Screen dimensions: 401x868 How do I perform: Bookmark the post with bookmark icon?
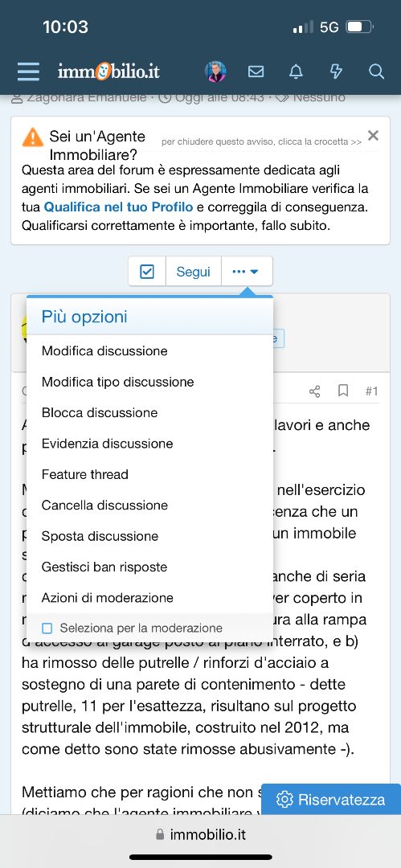(343, 391)
